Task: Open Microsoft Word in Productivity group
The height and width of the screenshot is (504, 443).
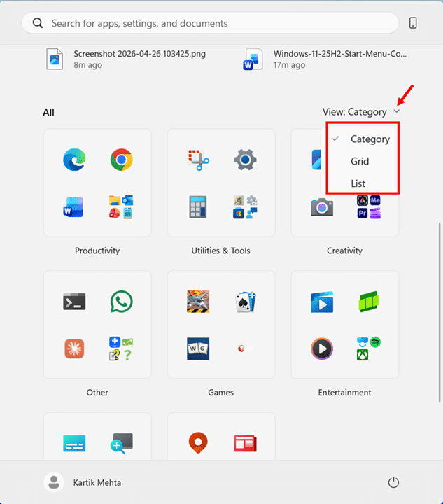Action: pyautogui.click(x=73, y=206)
